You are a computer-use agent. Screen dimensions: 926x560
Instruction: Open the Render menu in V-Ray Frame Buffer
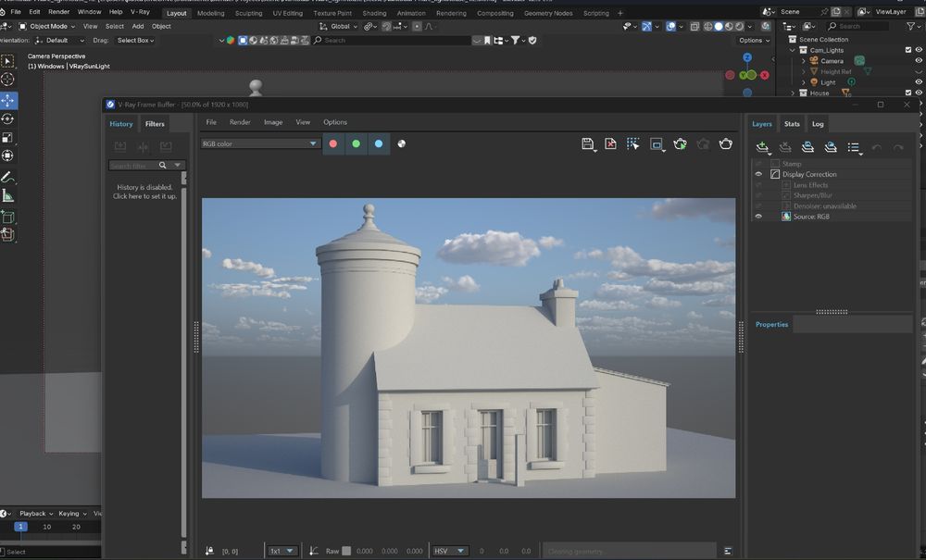pos(240,122)
